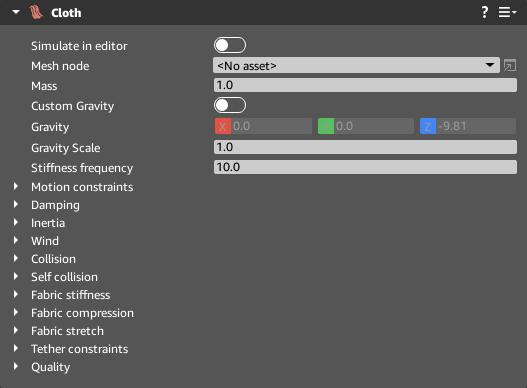The width and height of the screenshot is (527, 388).
Task: Click the Mass label
Action: point(44,86)
